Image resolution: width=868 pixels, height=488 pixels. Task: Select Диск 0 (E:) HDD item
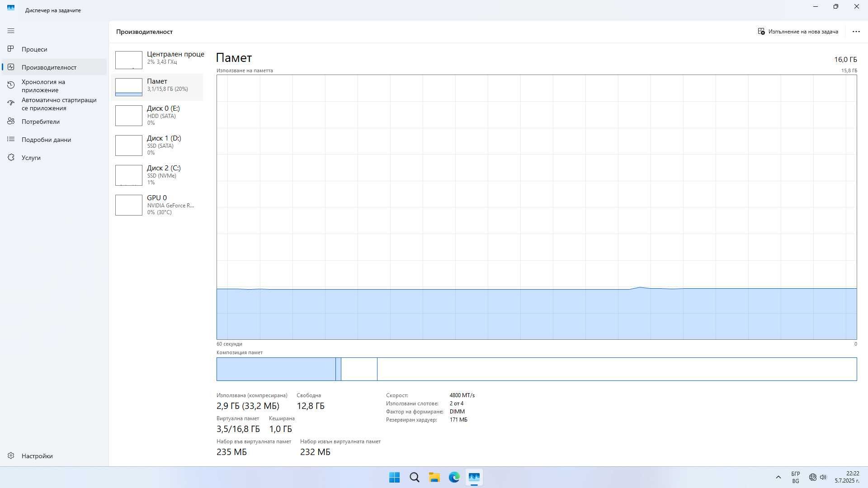coord(157,115)
